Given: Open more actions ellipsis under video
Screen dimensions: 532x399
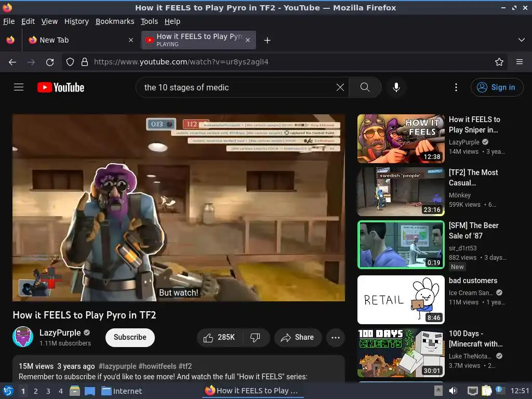Looking at the screenshot, I should 335,337.
